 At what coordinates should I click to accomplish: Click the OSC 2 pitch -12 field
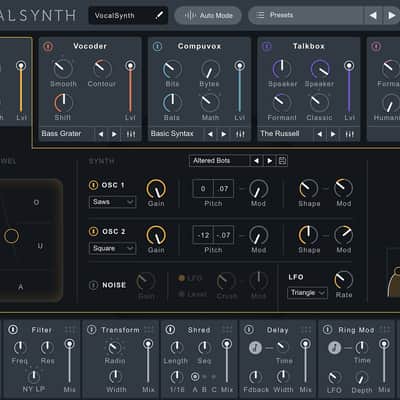203,236
